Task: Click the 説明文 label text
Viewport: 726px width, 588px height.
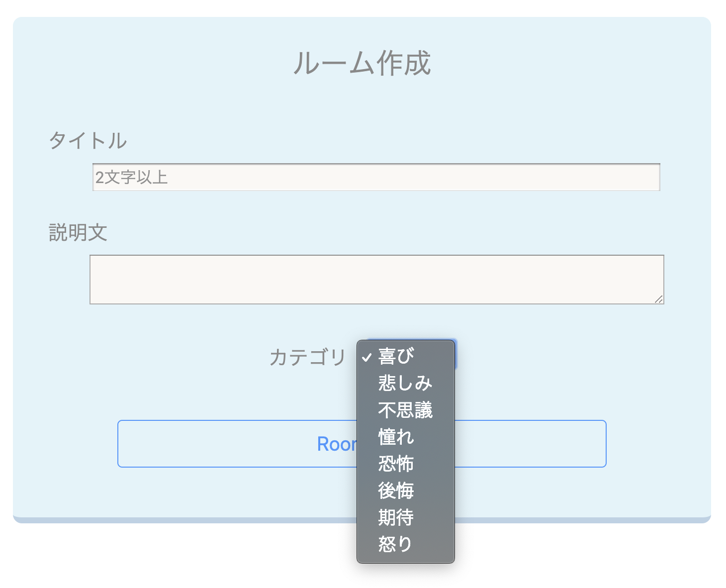Action: tap(78, 232)
